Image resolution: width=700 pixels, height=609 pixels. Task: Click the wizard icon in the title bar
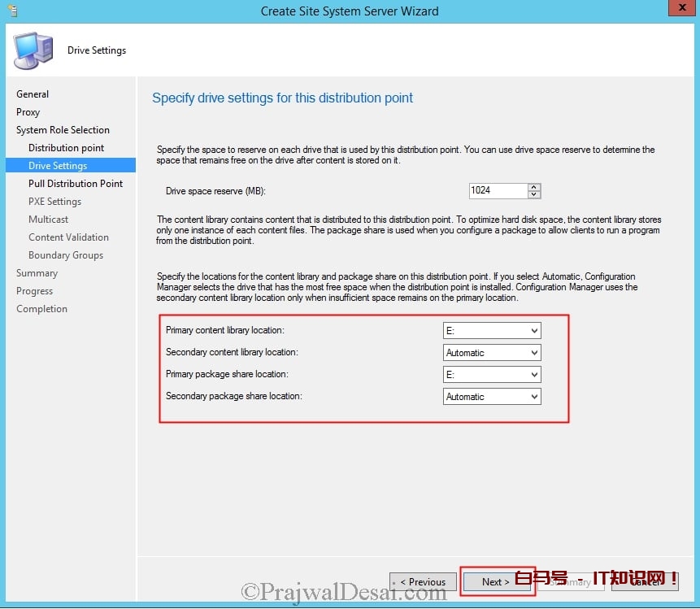[12, 11]
